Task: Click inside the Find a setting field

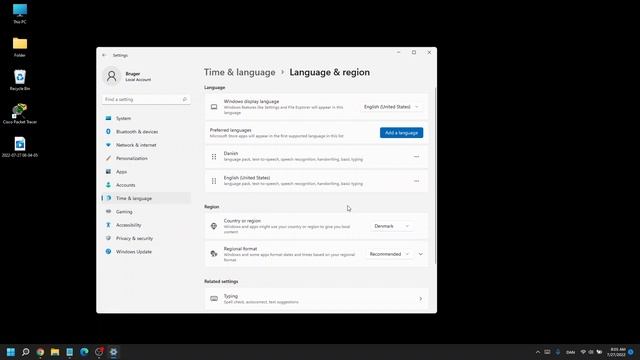Action: click(146, 99)
